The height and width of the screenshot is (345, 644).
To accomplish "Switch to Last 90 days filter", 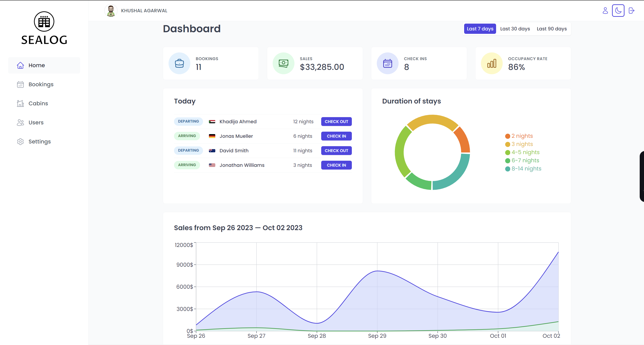I will (551, 29).
